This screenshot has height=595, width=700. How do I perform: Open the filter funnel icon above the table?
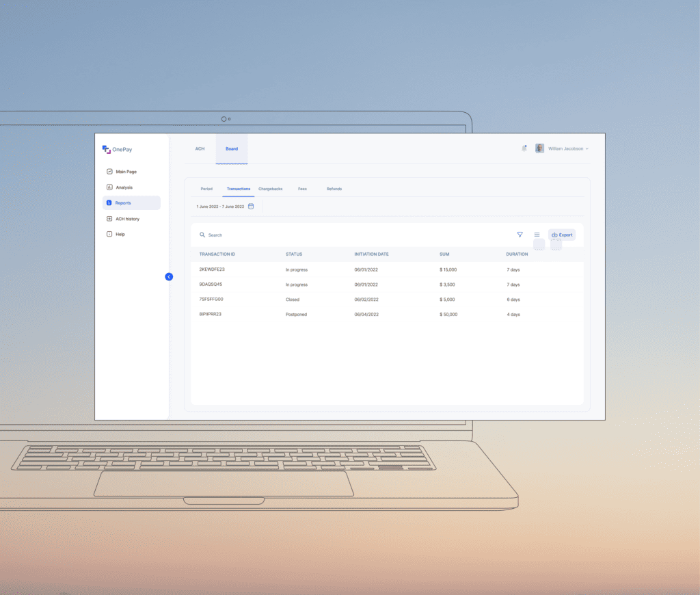(520, 235)
